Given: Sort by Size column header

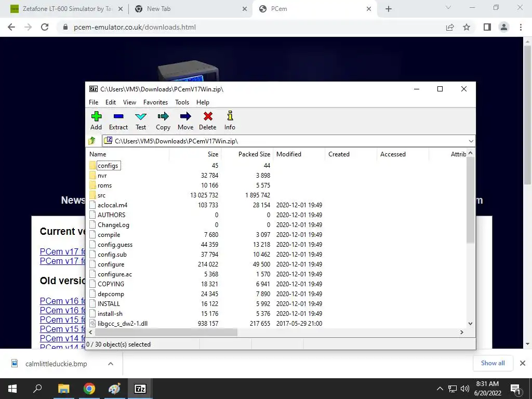Looking at the screenshot, I should tap(195, 154).
